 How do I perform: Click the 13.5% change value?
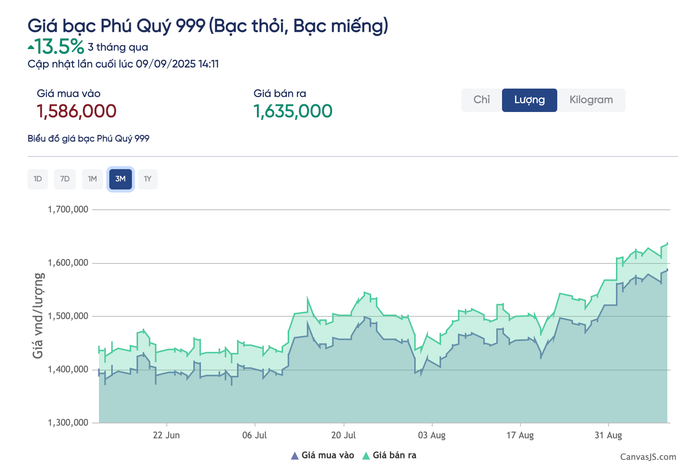[x=59, y=46]
